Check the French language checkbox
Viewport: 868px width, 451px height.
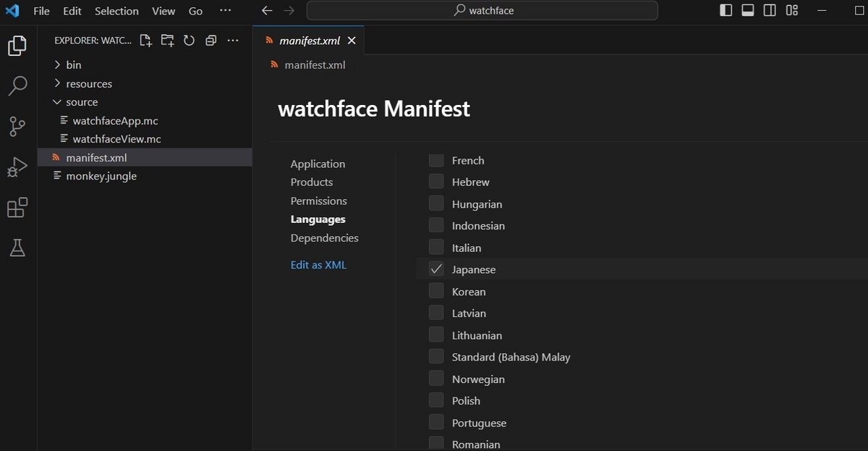[436, 160]
